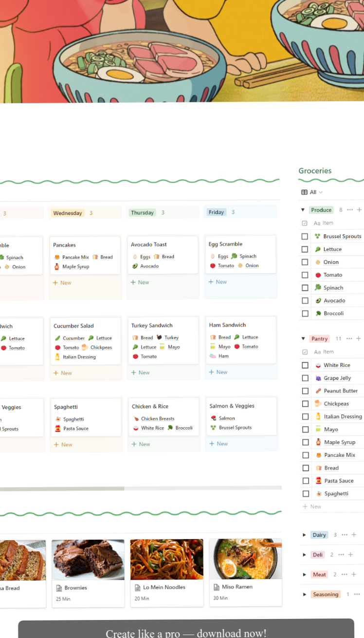Click the Avocado icon in Groceries list
The height and width of the screenshot is (638, 364).
coord(318,300)
